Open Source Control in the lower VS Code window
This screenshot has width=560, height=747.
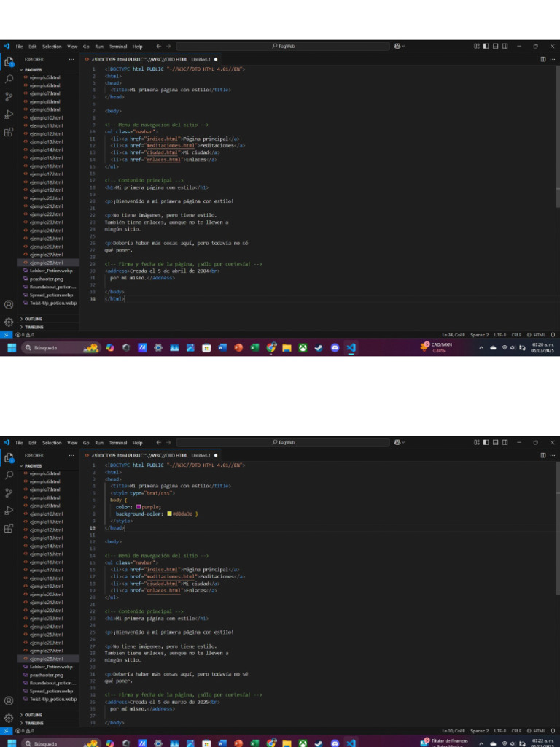(x=9, y=492)
